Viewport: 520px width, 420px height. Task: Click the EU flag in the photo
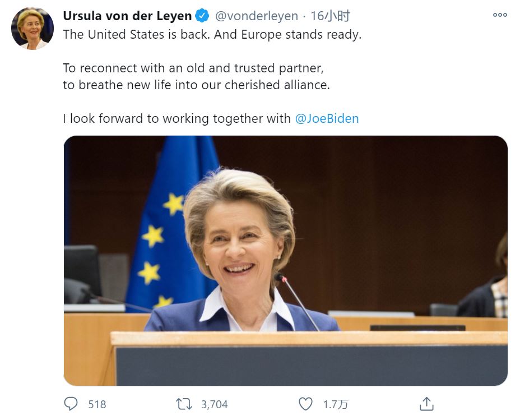click(168, 224)
